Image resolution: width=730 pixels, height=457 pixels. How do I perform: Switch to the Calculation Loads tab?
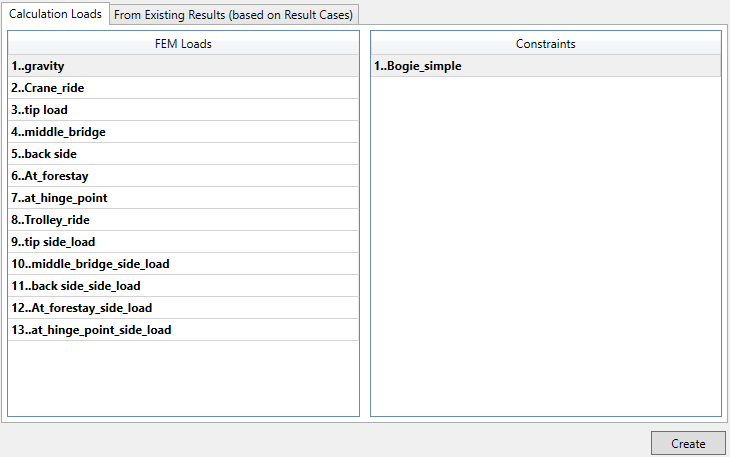click(x=55, y=14)
